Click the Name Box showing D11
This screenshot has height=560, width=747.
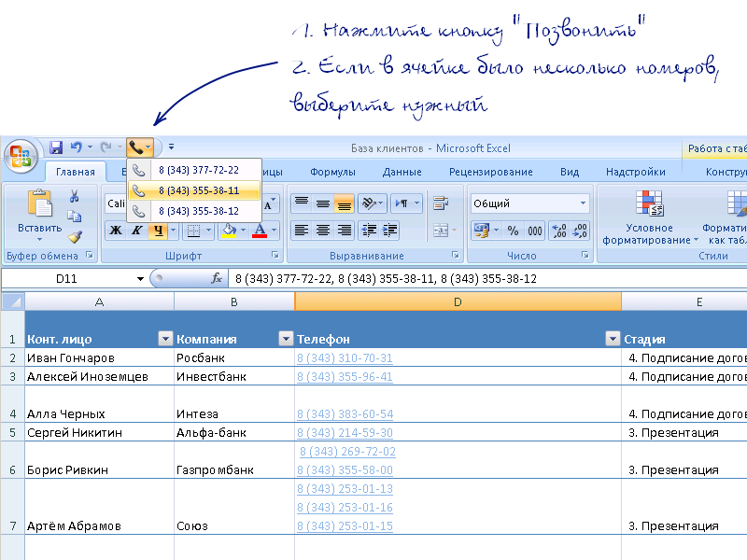pyautogui.click(x=68, y=278)
